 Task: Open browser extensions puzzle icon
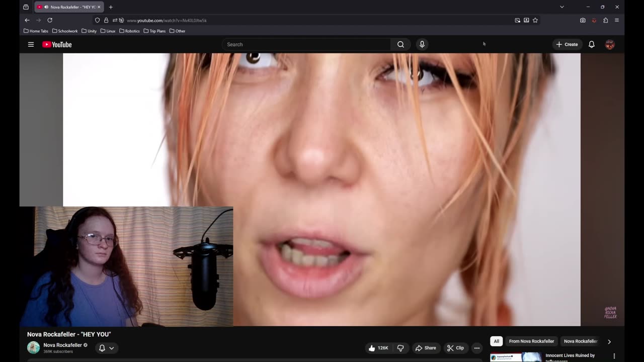[x=605, y=20]
